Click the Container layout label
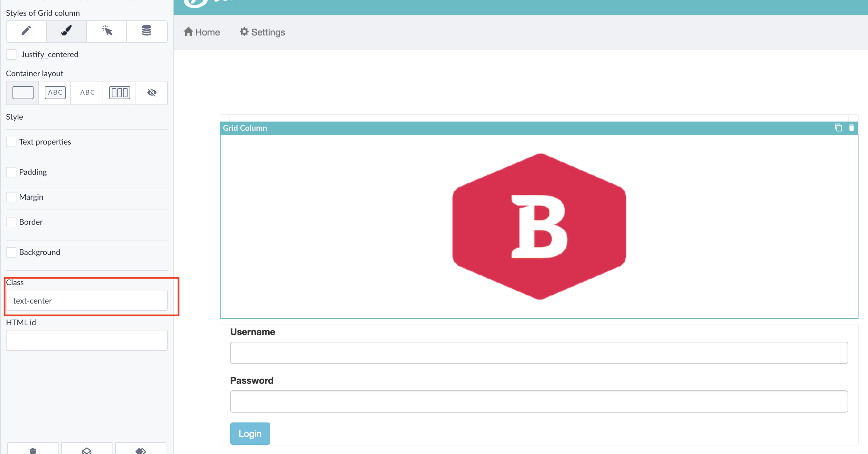This screenshot has height=454, width=868. (35, 73)
